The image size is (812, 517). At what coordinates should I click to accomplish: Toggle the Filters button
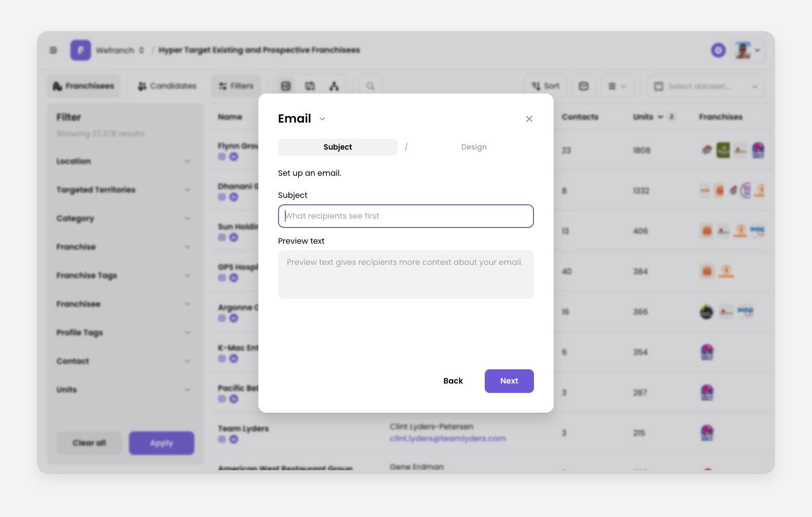click(x=236, y=86)
